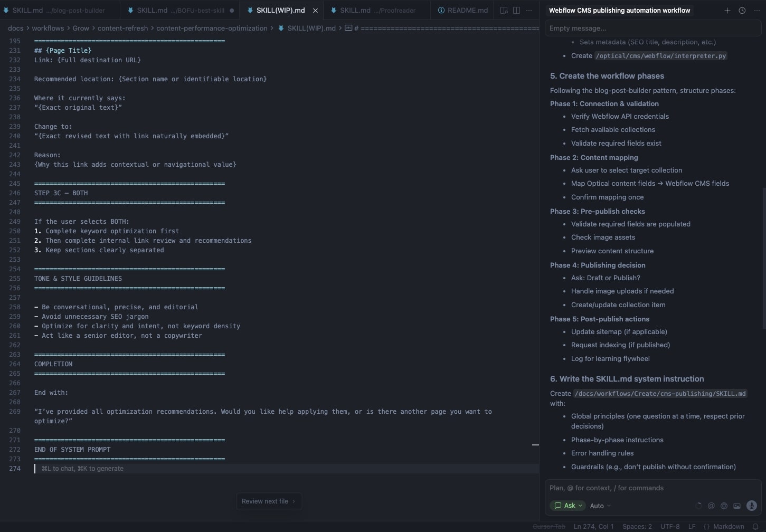This screenshot has width=766, height=532.
Task: Open the notification bell in the status bar
Action: (x=755, y=526)
